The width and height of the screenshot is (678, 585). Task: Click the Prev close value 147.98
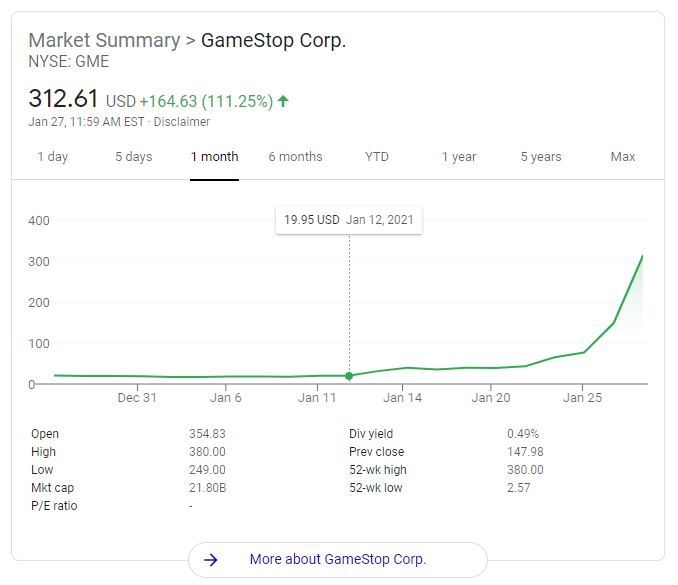pyautogui.click(x=526, y=452)
